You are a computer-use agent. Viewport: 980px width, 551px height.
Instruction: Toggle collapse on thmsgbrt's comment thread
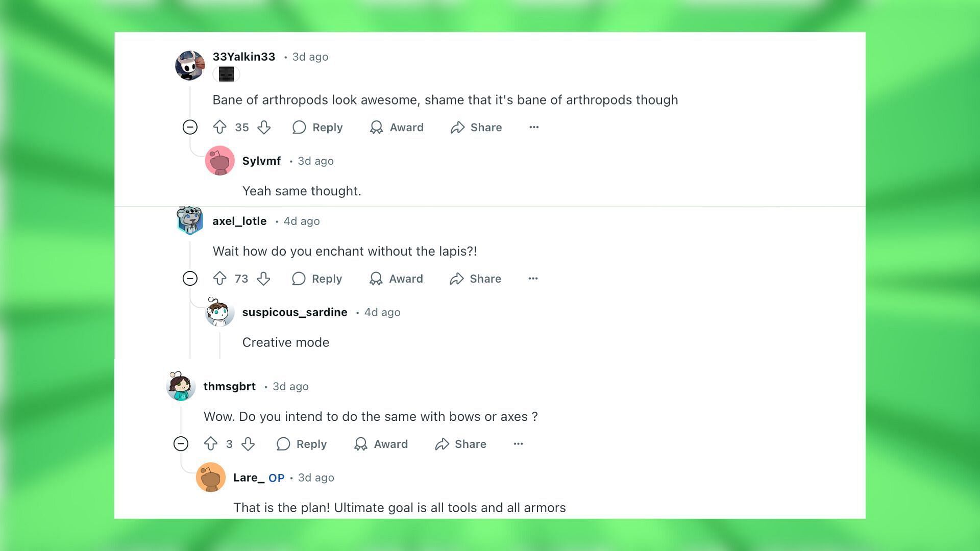180,444
